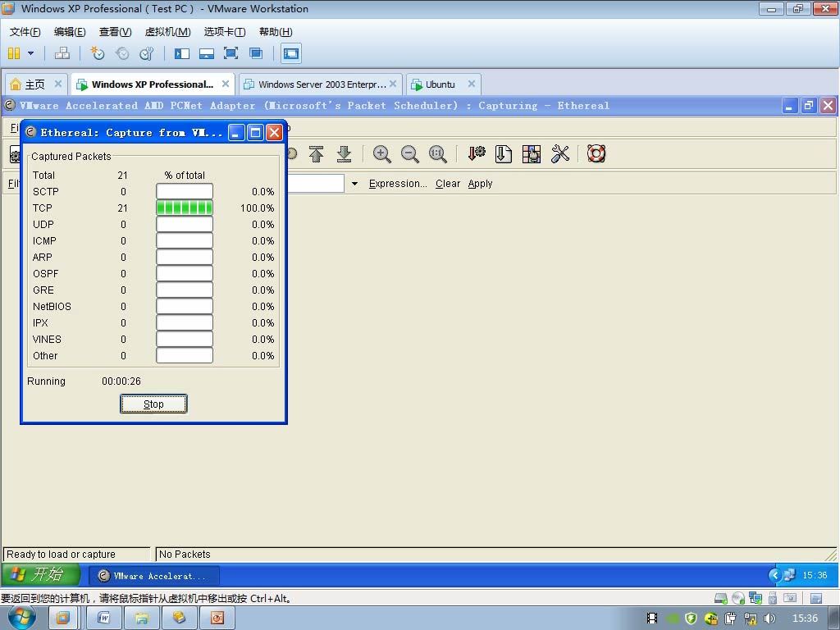
Task: Toggle the VMware library sidebar icon
Action: (181, 53)
